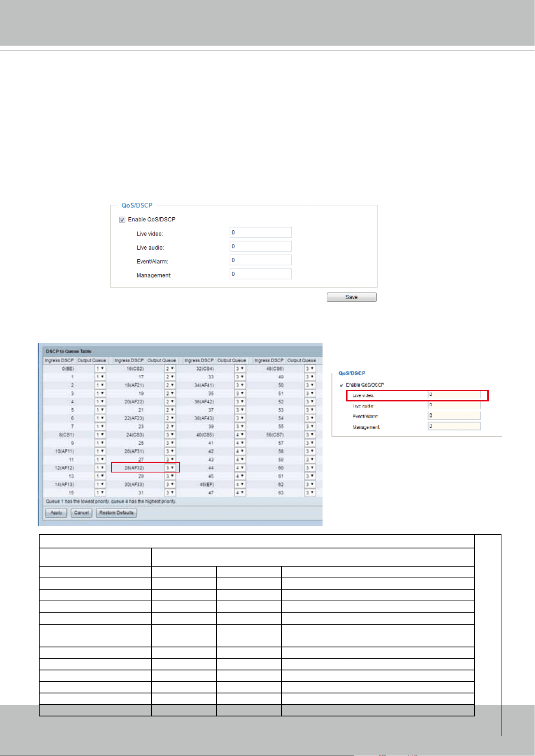Expand output queue dropdown for 46(EF)
This screenshot has width=535, height=756.
point(240,484)
